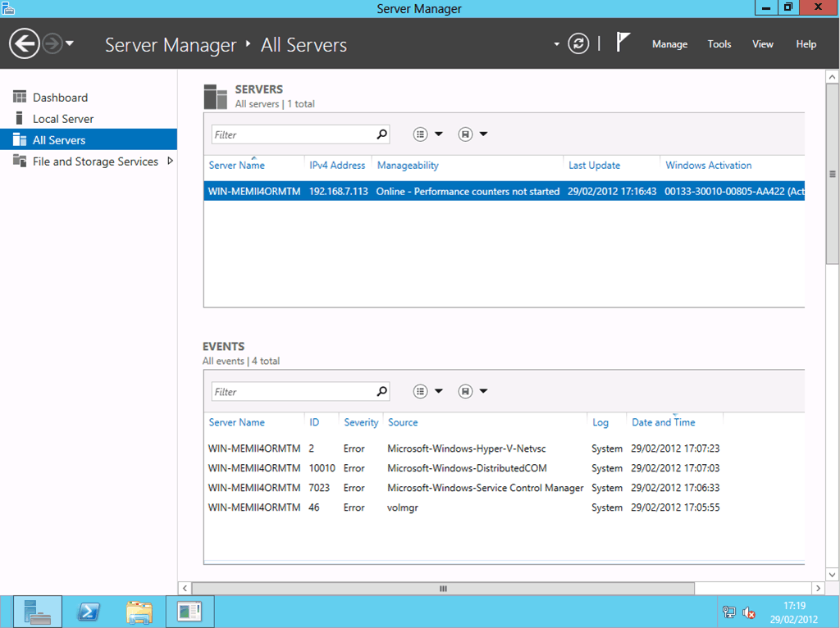Click the back navigation arrow

click(25, 44)
